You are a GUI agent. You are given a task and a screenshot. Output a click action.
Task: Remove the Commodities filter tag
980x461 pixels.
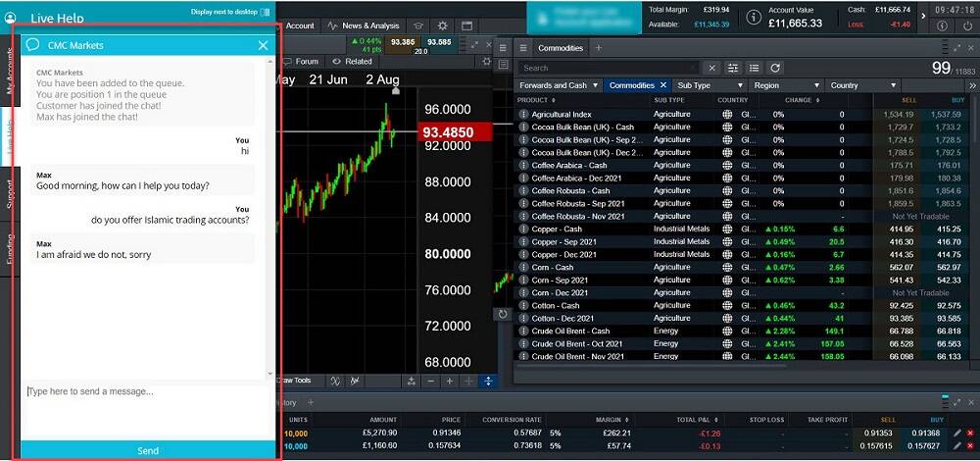pyautogui.click(x=663, y=85)
